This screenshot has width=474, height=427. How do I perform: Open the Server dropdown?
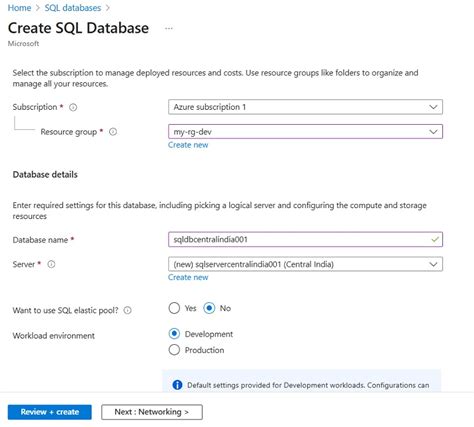(x=305, y=264)
